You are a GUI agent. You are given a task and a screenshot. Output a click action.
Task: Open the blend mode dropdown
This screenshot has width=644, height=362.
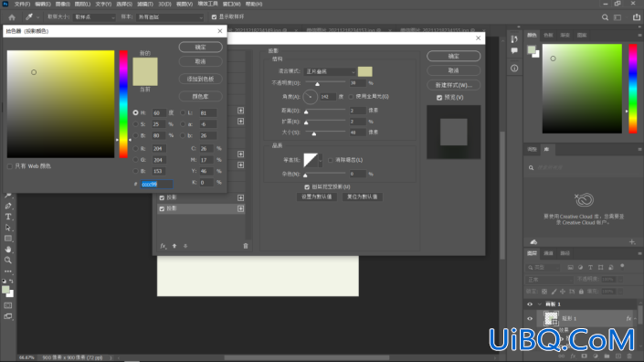tap(330, 71)
